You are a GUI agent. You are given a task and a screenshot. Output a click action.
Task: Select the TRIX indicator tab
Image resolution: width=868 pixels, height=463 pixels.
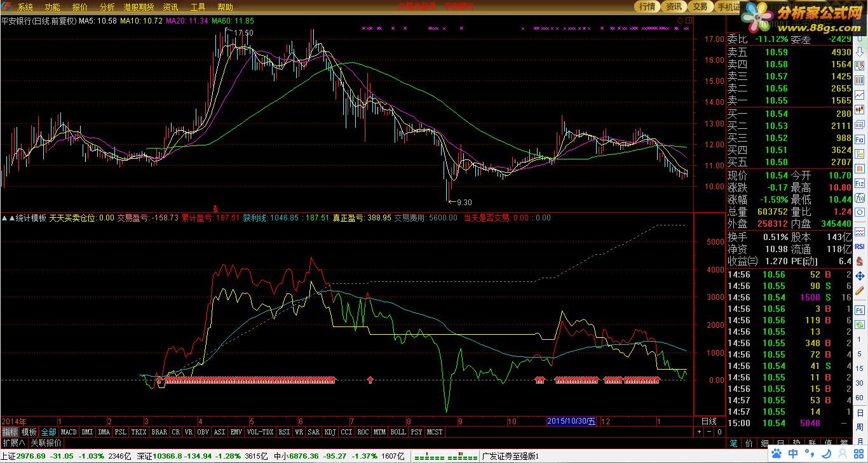pyautogui.click(x=139, y=432)
